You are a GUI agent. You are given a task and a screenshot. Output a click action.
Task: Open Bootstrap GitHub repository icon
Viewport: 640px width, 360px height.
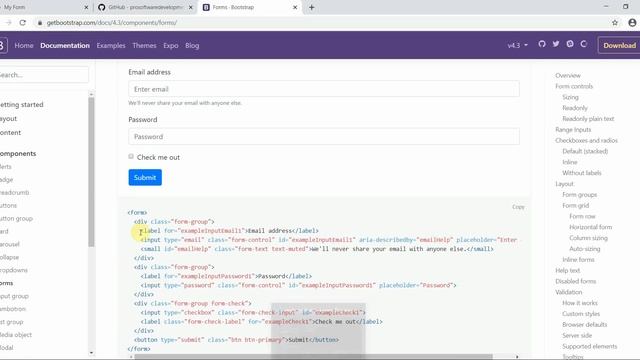coord(542,44)
